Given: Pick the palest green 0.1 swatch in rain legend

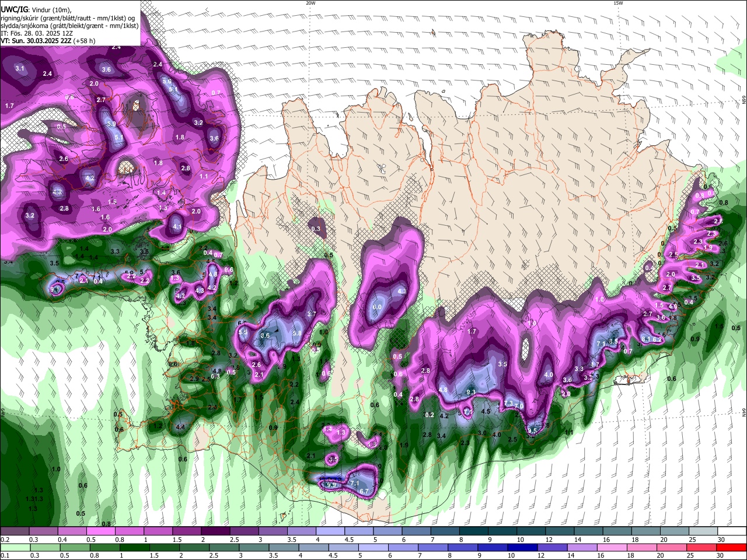Looking at the screenshot, I should click(15, 548).
